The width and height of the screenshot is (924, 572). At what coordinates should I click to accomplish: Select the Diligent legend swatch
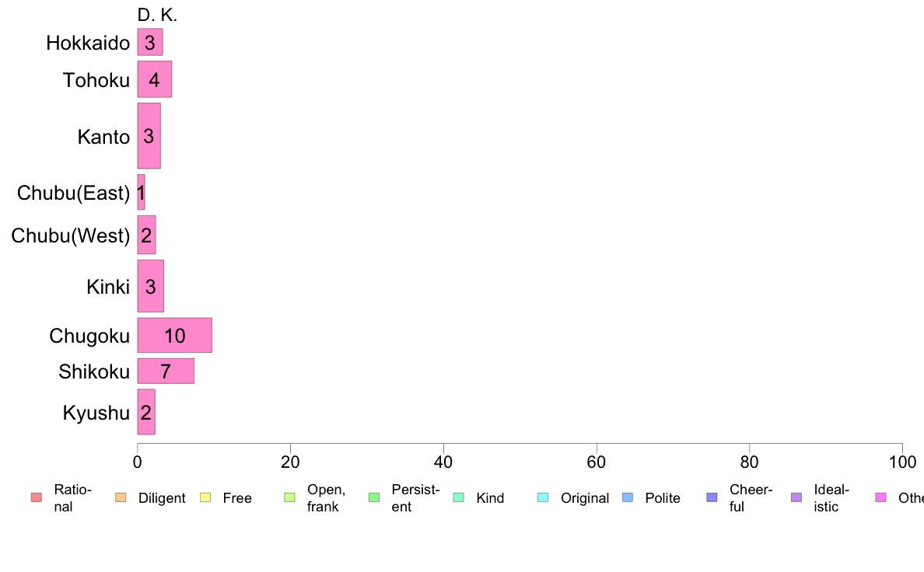pos(121,497)
